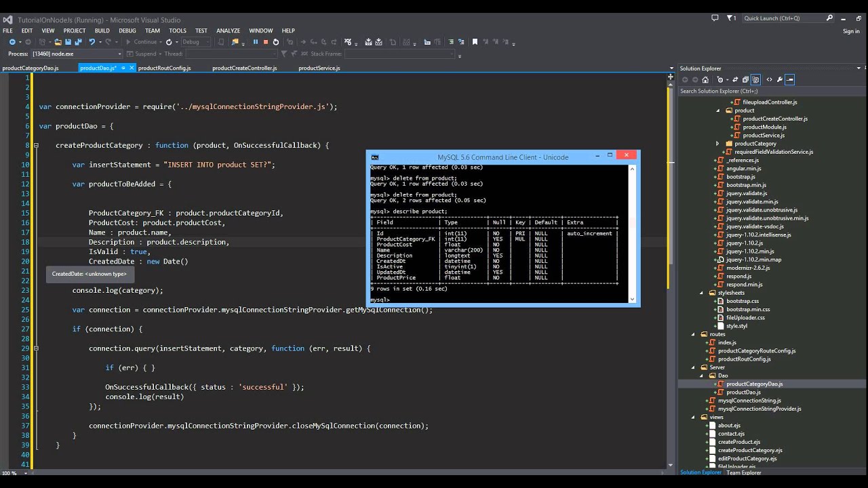Click the notifications flag icon
Screen dimensions: 868x488
point(730,18)
